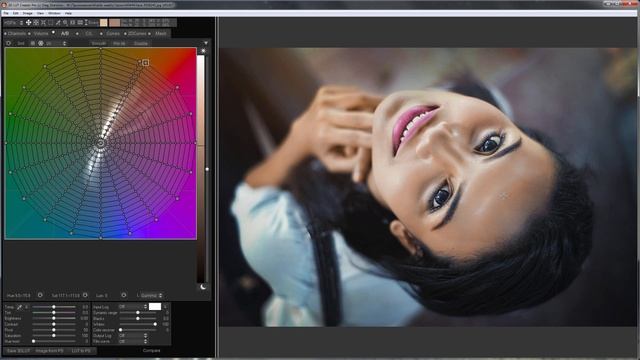Switch to the C/L tab
640x360 pixels.
89,33
